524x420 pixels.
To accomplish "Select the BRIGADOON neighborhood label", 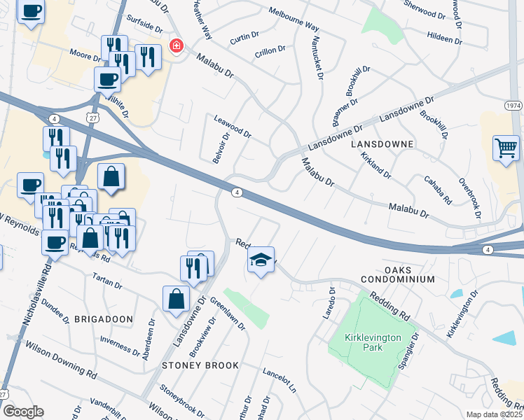I will (104, 319).
